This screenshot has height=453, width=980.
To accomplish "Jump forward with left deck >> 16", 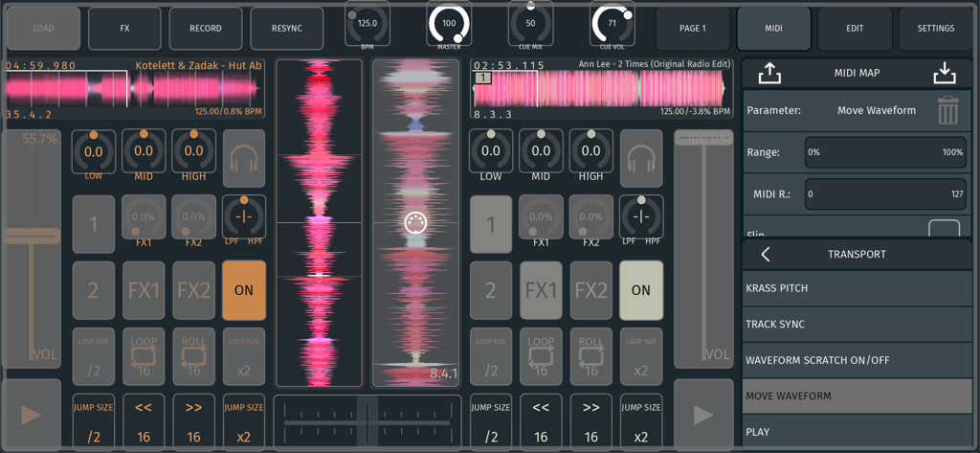I will coord(193,421).
